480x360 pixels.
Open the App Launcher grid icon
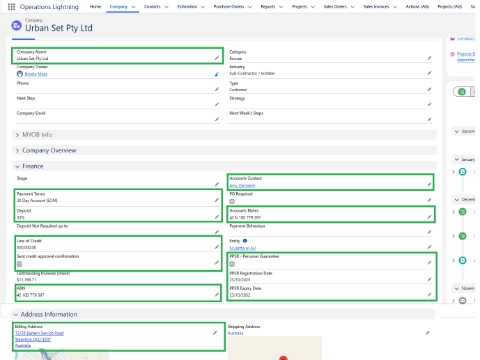(x=11, y=7)
